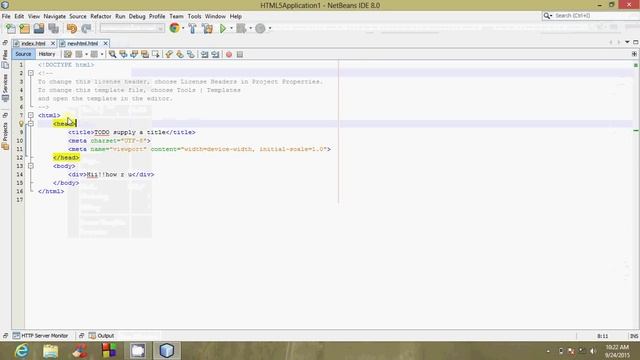The image size is (640, 360).
Task: Click the Save All icon
Action: pos(53,28)
